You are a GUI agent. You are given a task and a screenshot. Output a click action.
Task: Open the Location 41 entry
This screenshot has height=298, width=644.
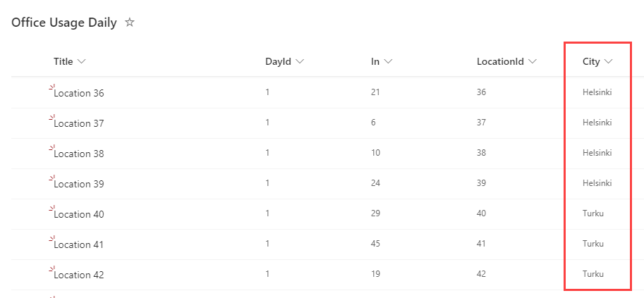coord(79,244)
